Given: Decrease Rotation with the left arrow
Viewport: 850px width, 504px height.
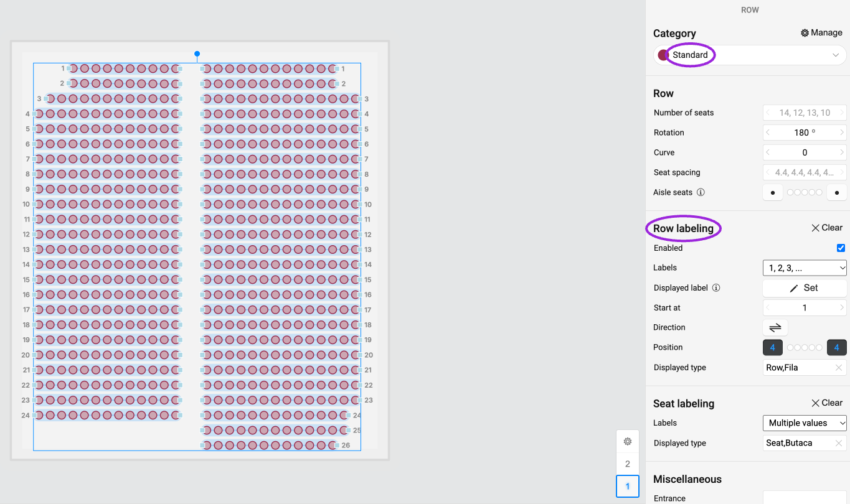Looking at the screenshot, I should tap(768, 133).
